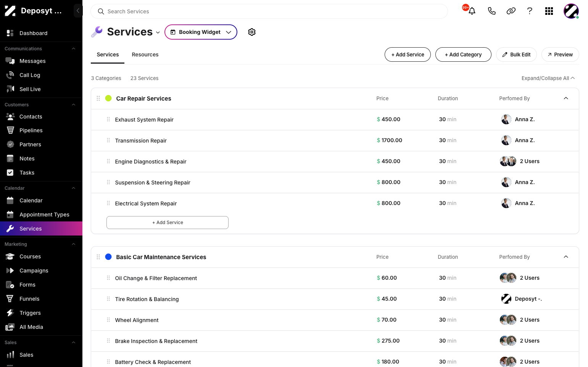
Task: Add service under Car Repair Services
Action: [168, 223]
